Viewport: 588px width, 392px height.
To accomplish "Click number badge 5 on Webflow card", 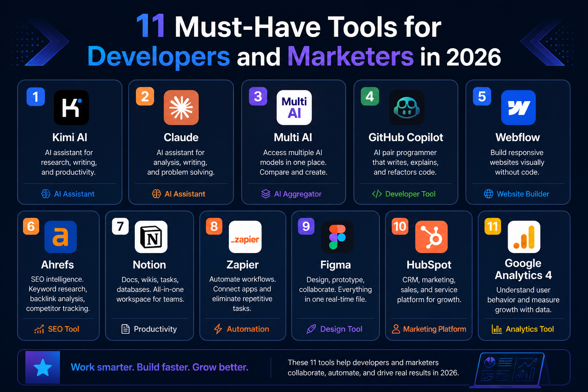I will (482, 96).
